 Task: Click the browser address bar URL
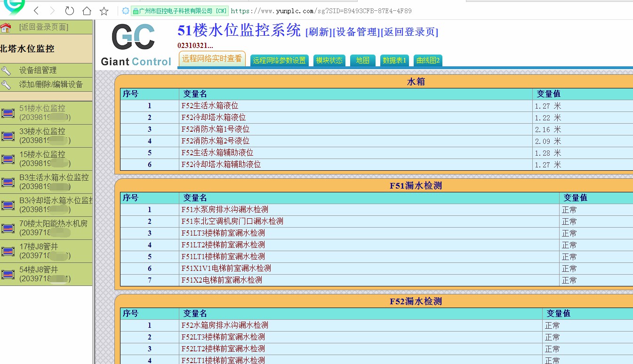320,11
